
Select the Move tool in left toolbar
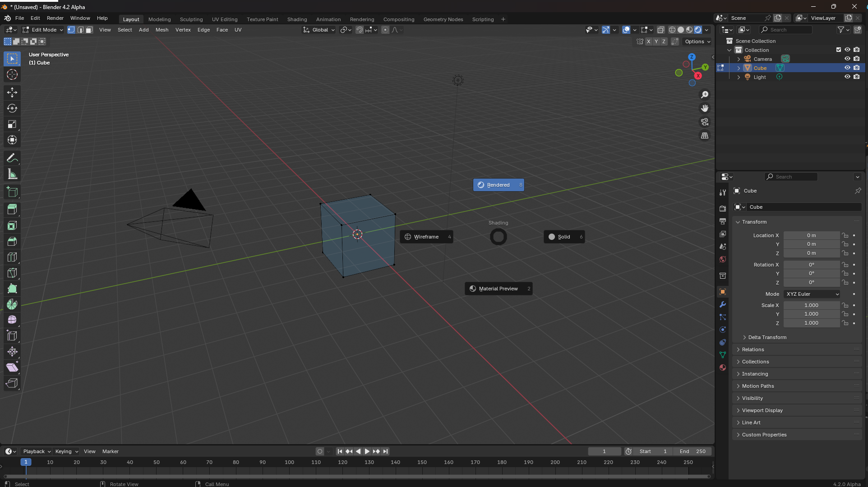point(12,92)
